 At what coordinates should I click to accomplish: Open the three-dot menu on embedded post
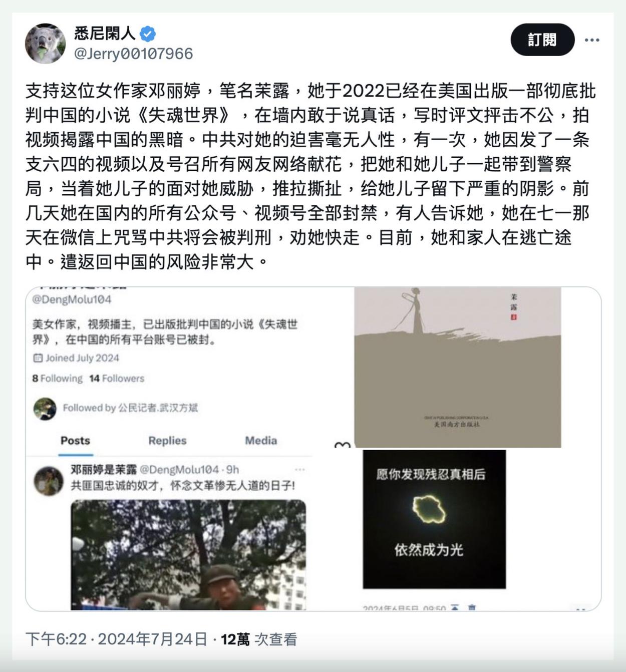[299, 470]
